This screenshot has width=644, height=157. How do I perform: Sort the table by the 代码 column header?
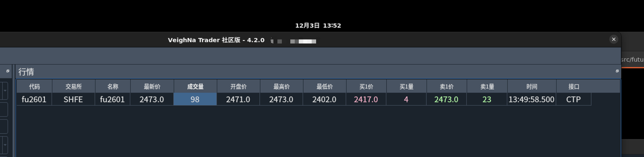point(34,87)
